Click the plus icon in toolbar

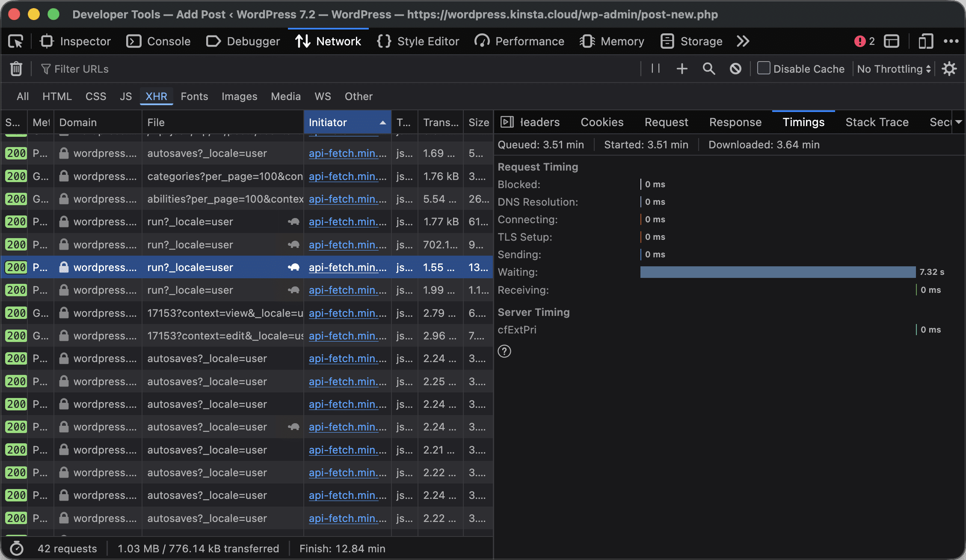tap(682, 68)
